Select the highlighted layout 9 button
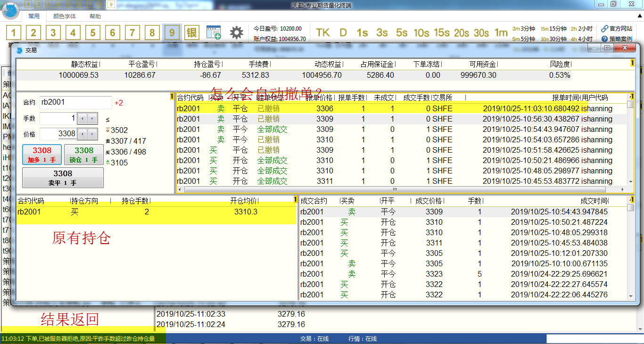 [172, 33]
